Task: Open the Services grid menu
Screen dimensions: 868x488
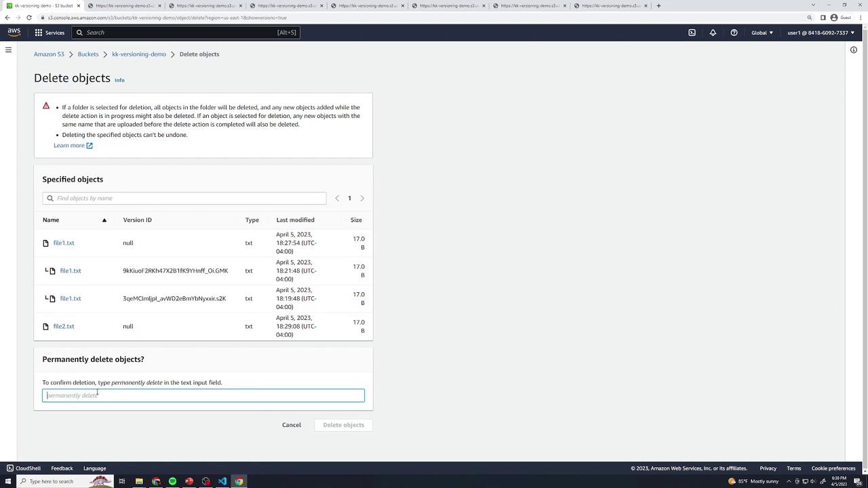Action: pyautogui.click(x=50, y=33)
